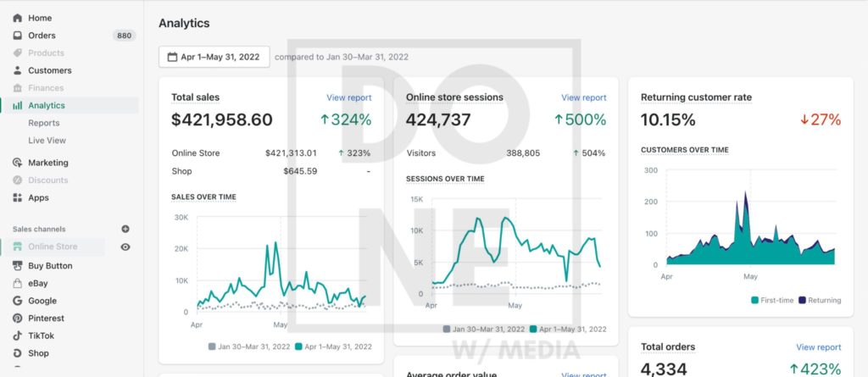Click the Analytics bar chart icon
The image size is (868, 377).
click(17, 105)
